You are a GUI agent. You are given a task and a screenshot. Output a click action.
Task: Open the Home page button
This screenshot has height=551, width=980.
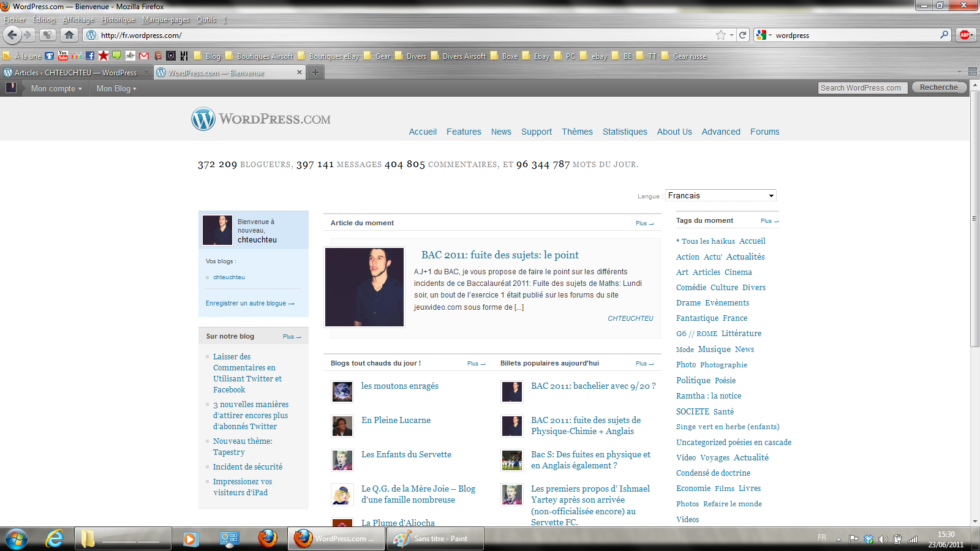pos(69,35)
